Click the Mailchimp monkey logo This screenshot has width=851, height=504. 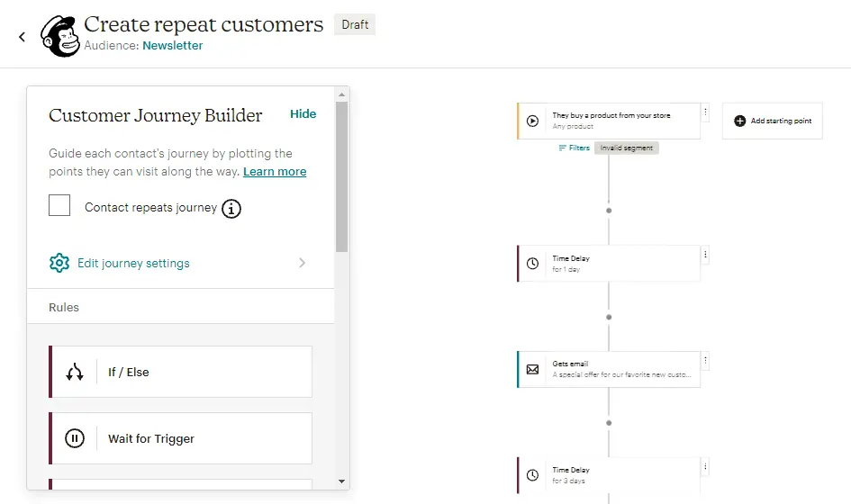point(60,36)
